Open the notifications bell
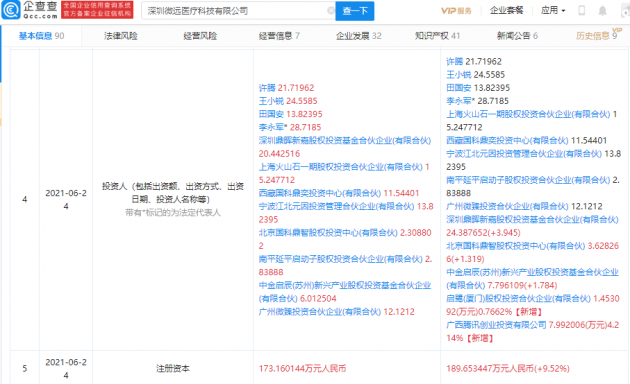The image size is (630, 384). point(602,11)
